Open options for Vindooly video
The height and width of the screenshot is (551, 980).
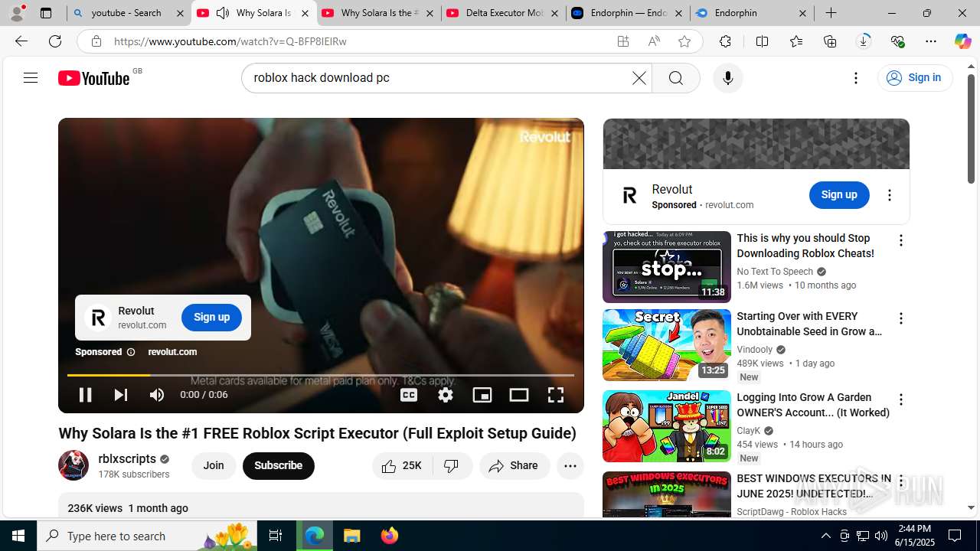coord(901,318)
